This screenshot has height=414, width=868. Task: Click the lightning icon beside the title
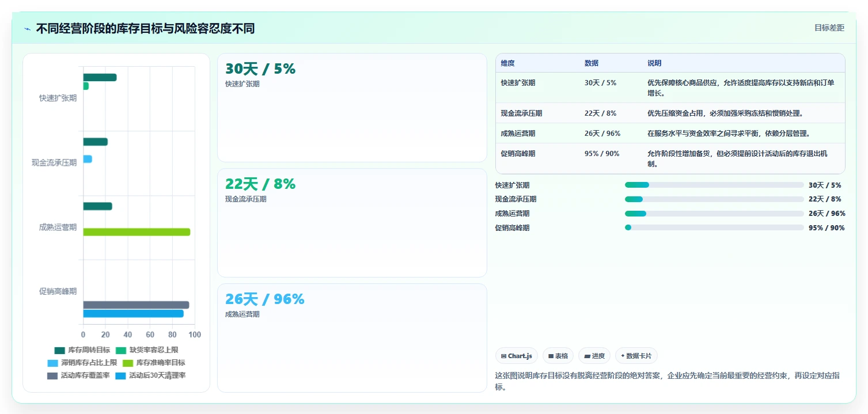coord(28,29)
